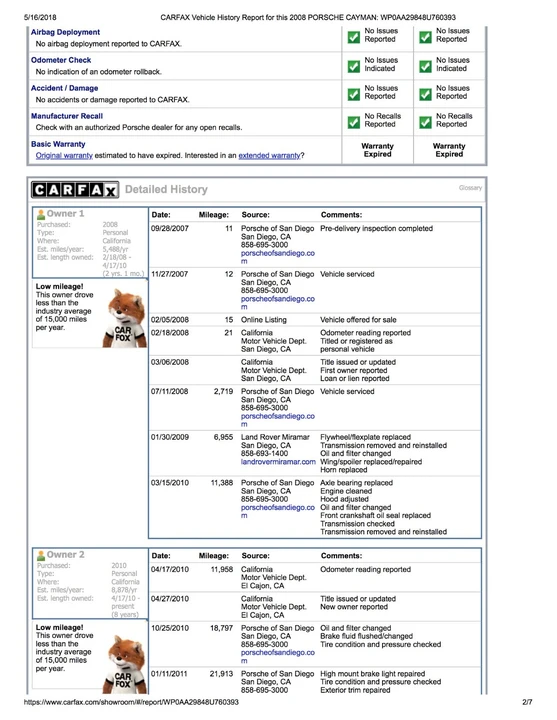Open porscheofsandiego.com link in the 09/28/2007 entry
The height and width of the screenshot is (720, 557).
pos(277,257)
